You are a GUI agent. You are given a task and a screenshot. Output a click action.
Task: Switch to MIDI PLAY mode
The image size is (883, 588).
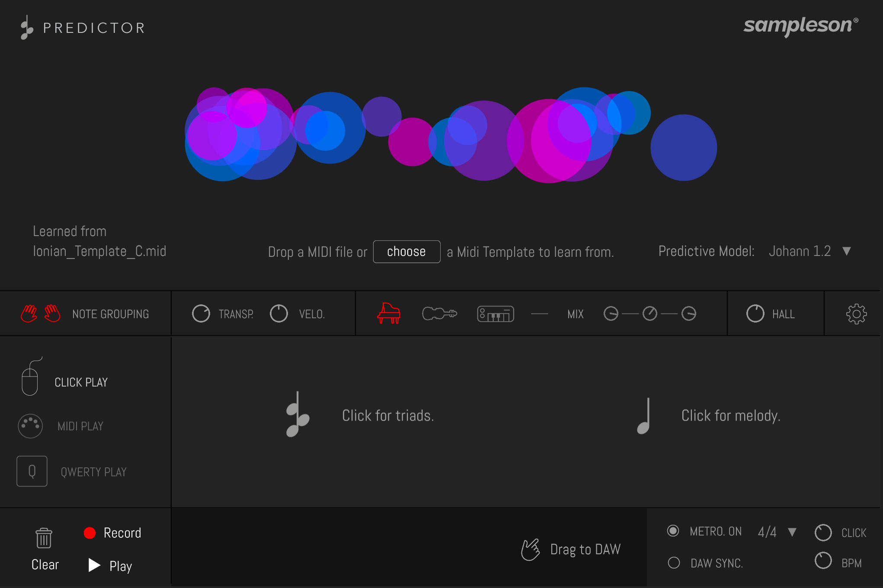coord(30,426)
